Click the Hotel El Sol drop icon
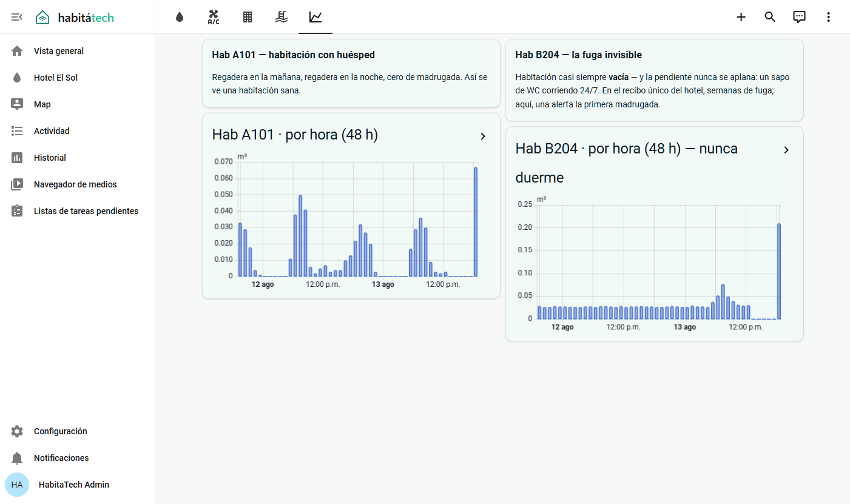 click(x=17, y=78)
